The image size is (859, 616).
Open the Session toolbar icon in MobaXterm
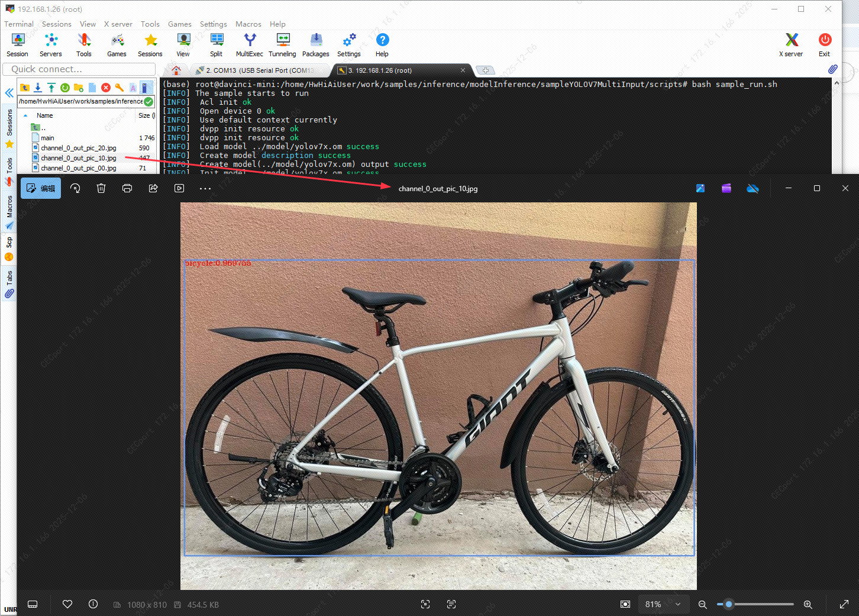(x=18, y=45)
